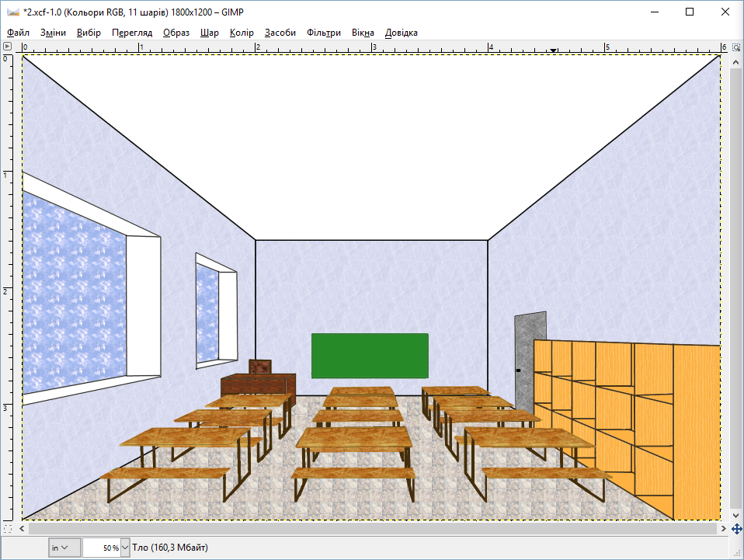744x560 pixels.
Task: Minimize the GIMP window
Action: click(x=655, y=12)
